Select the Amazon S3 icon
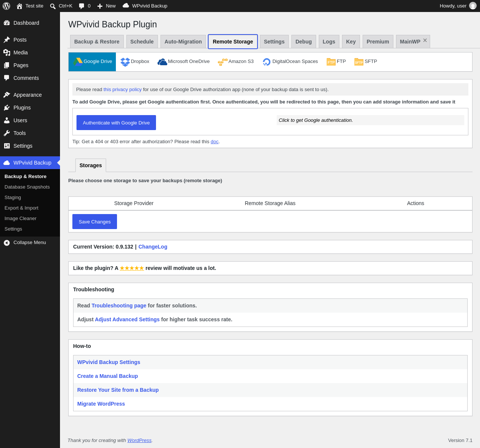Screen dimensions: 480x448 pyautogui.click(x=223, y=62)
